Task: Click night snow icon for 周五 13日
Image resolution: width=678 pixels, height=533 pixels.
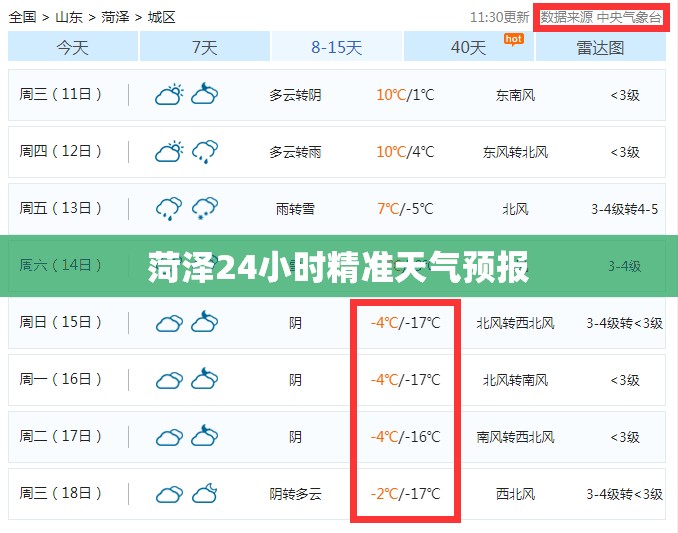Action: tap(205, 209)
